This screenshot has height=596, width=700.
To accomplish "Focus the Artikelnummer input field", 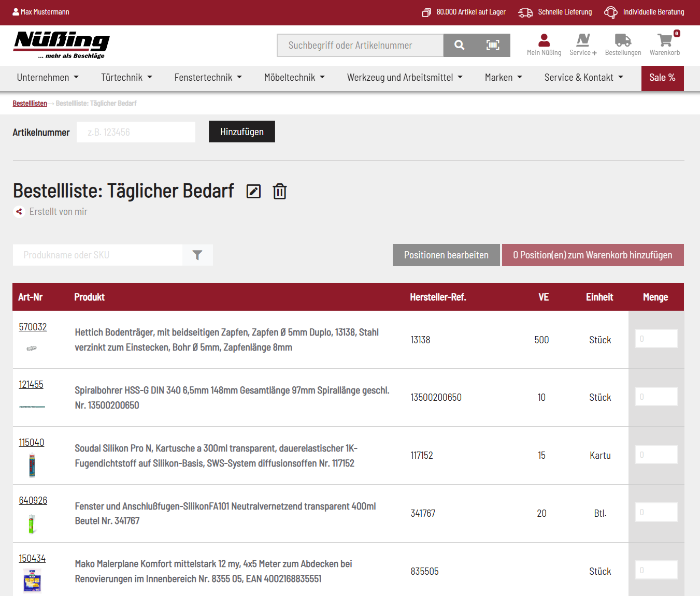I will coord(136,132).
